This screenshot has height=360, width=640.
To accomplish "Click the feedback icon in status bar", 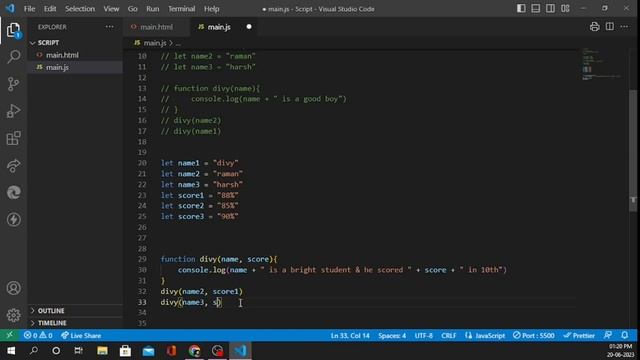I will coord(608,336).
